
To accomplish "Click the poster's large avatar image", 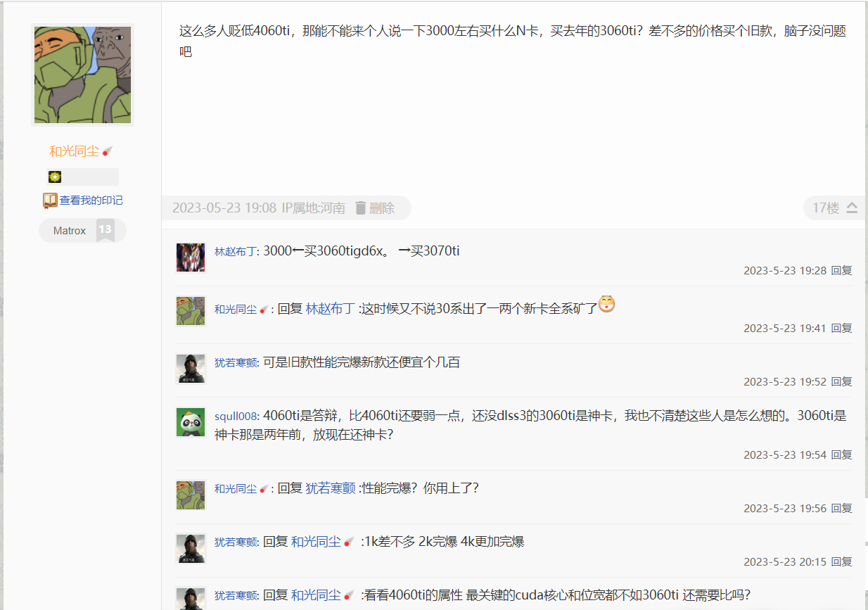I will point(82,75).
